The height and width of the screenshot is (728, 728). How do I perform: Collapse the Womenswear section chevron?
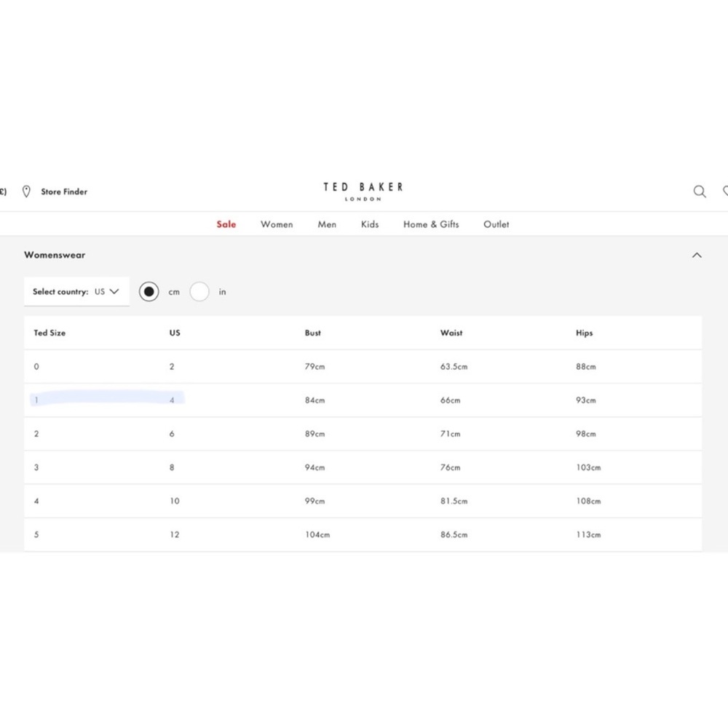tap(697, 255)
